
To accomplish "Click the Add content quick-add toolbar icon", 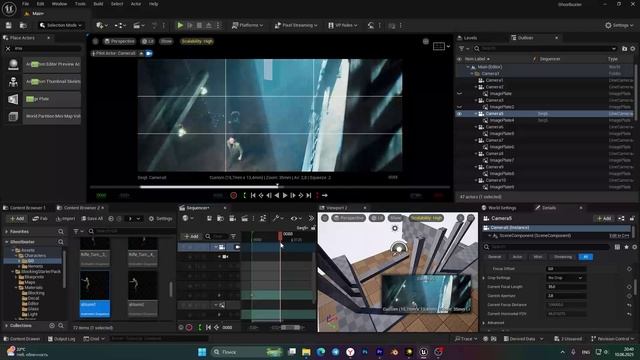I will pyautogui.click(x=102, y=25).
